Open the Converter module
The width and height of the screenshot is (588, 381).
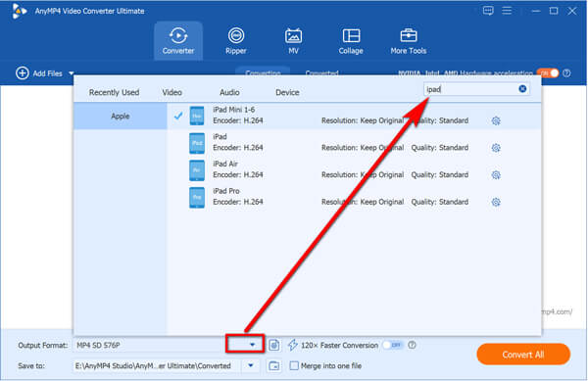pos(178,41)
